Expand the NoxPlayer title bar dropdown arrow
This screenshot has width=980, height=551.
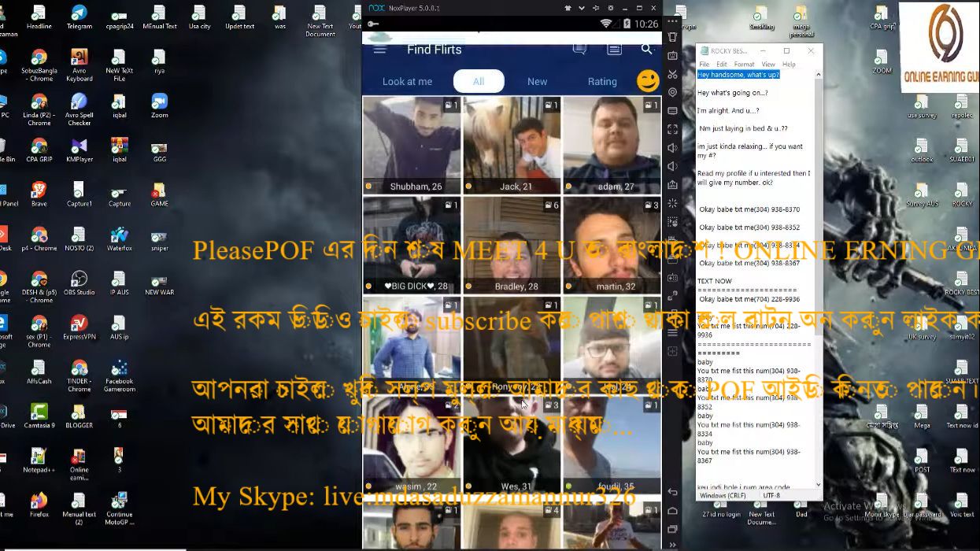(582, 8)
